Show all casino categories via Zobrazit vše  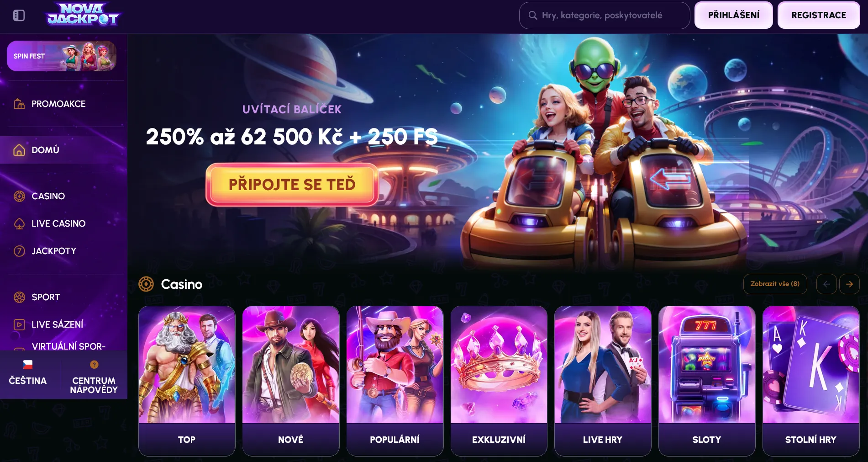(775, 284)
